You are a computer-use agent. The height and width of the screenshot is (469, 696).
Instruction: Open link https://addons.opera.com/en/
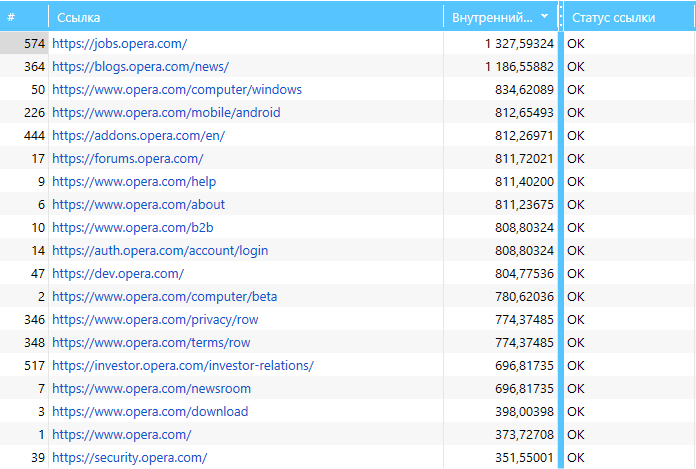tap(138, 136)
